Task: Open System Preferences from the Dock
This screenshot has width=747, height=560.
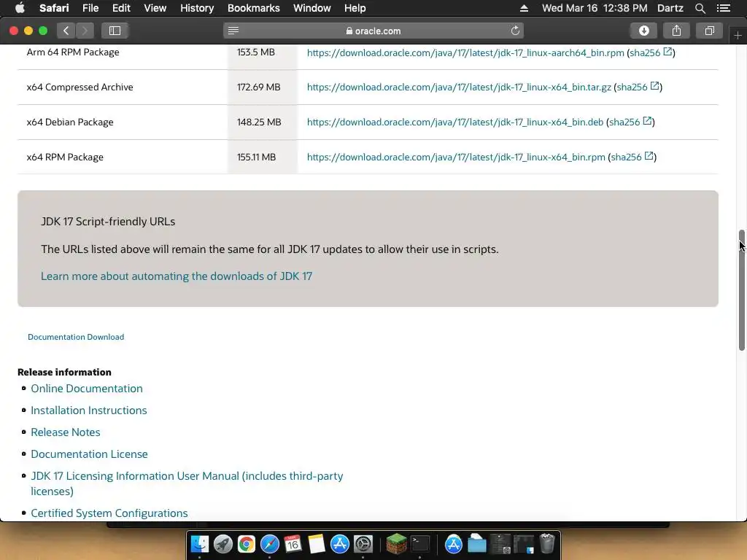Action: 363,544
